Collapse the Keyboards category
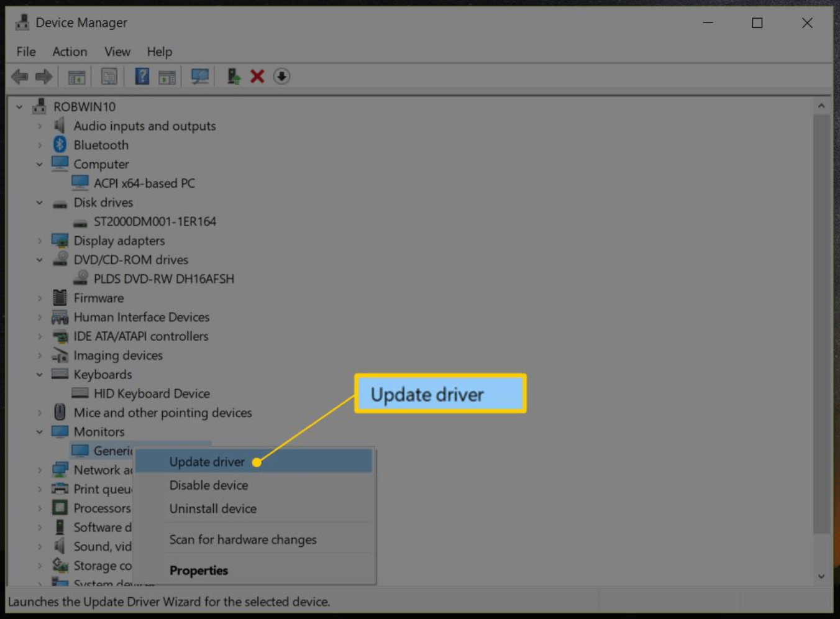 tap(40, 374)
